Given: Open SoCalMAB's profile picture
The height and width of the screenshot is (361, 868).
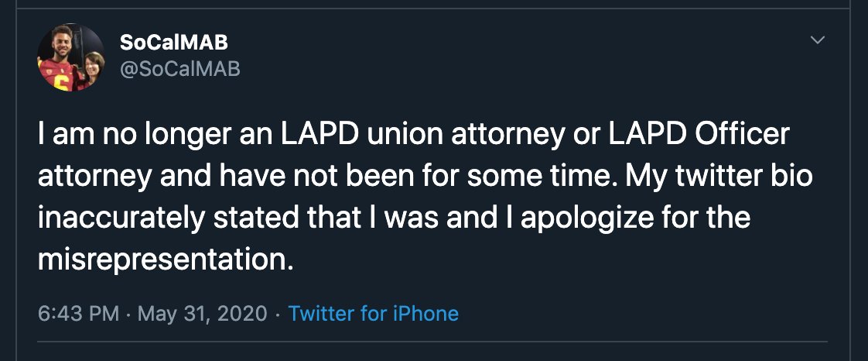Looking at the screenshot, I should 71,57.
